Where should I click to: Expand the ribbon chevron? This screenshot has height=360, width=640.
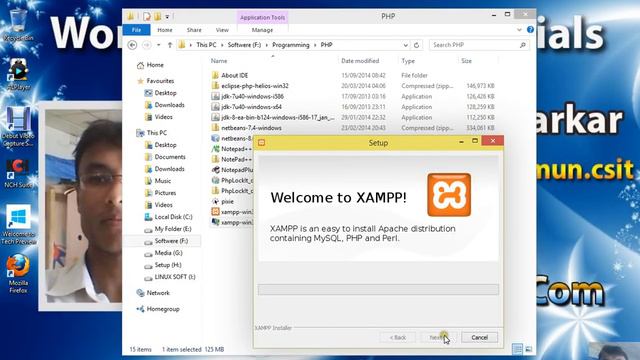519,29
